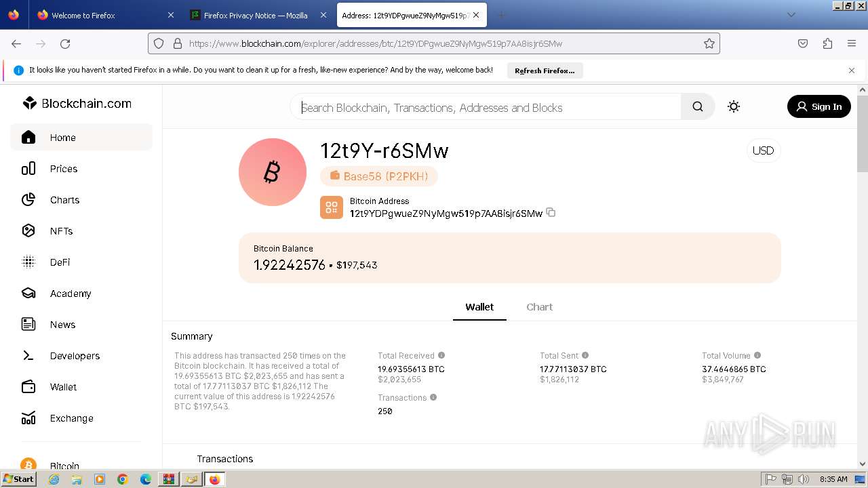The image size is (868, 488).
Task: Close the Address blockchain tab
Action: [x=476, y=15]
